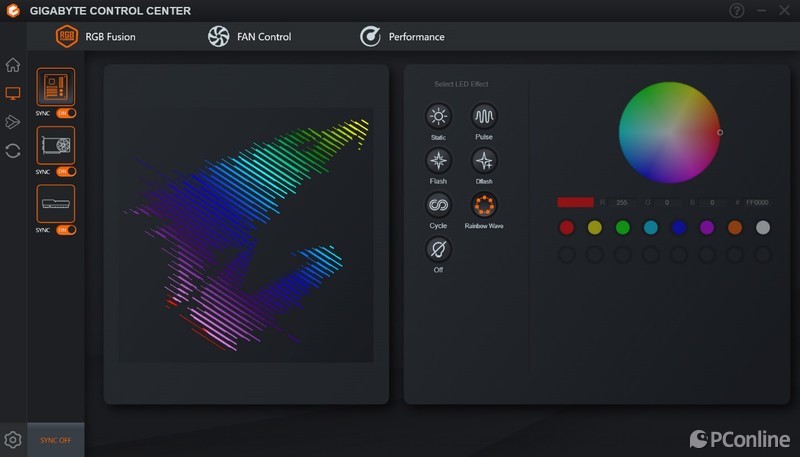This screenshot has height=457, width=800.
Task: Click the color wheel center
Action: click(x=669, y=133)
